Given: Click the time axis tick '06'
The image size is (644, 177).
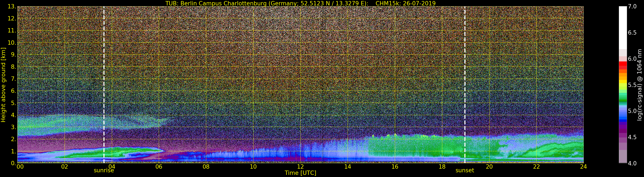Looking at the screenshot, I should (x=159, y=166).
